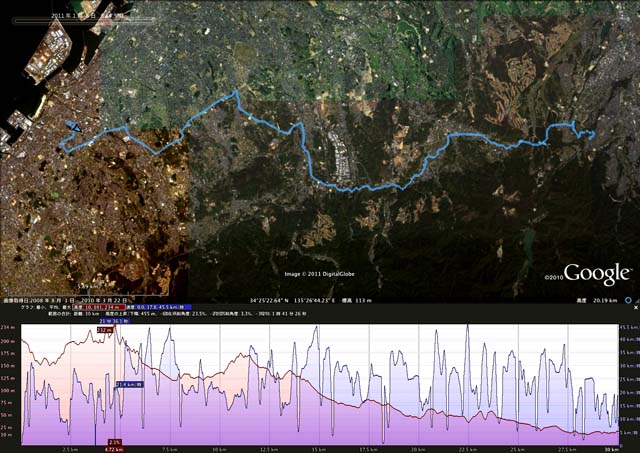Click the 34°25'22.64" N latitude readout
The height and width of the screenshot is (453, 640).
(270, 301)
